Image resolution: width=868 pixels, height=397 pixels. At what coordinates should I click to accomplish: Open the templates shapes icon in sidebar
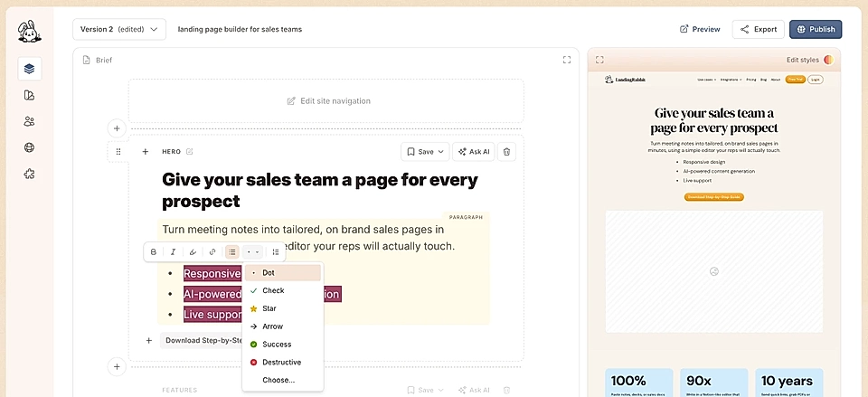(x=29, y=95)
